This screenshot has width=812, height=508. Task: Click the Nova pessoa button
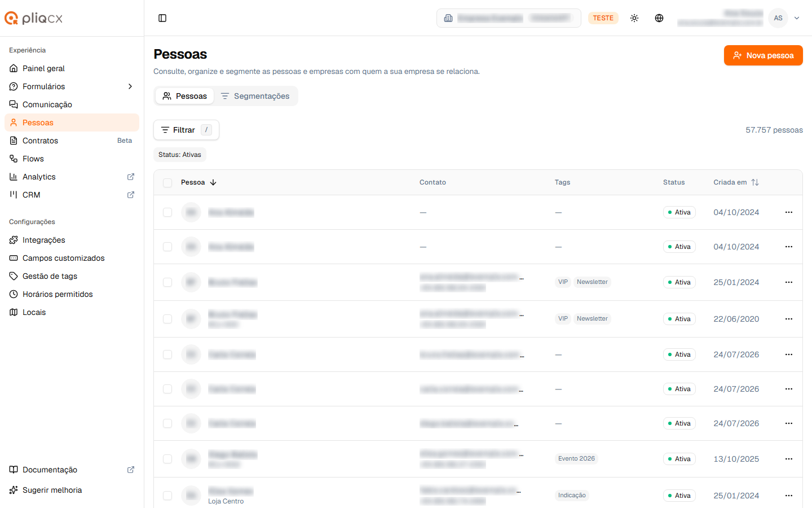(x=764, y=55)
